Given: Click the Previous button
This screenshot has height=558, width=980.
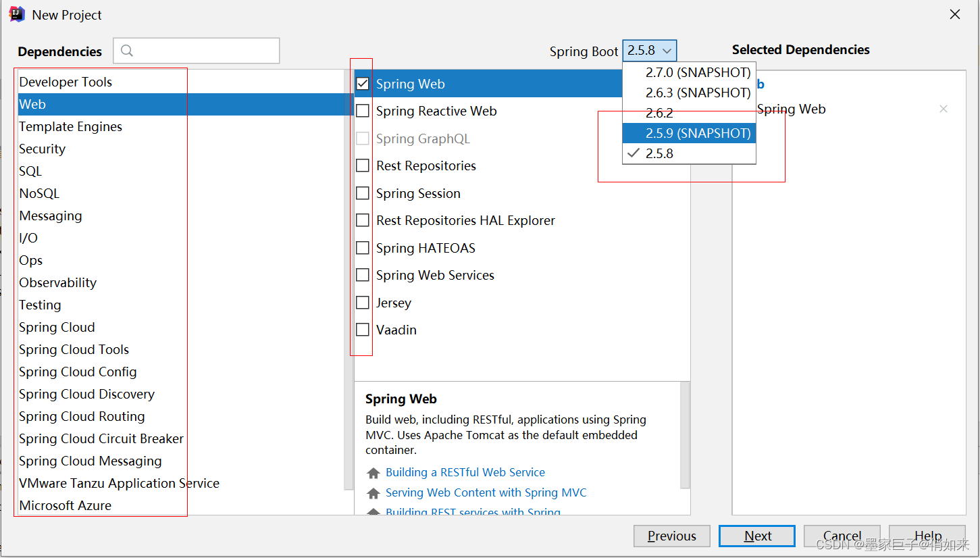Looking at the screenshot, I should coord(672,536).
